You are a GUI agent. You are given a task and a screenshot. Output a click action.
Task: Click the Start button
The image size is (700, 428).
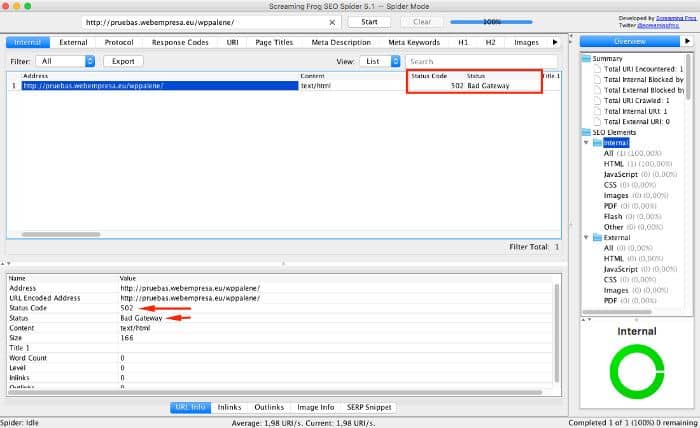click(369, 22)
